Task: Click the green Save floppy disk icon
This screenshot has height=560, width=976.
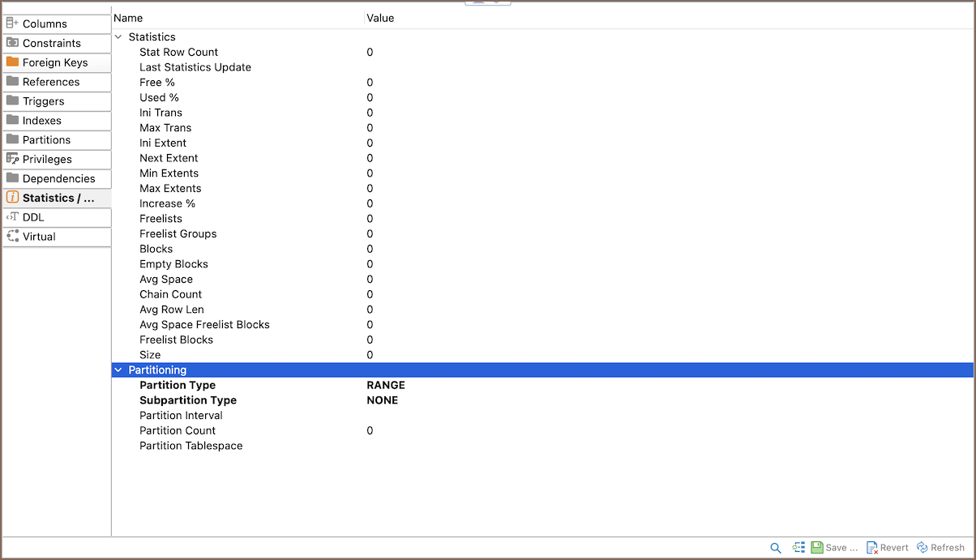Action: (x=817, y=548)
